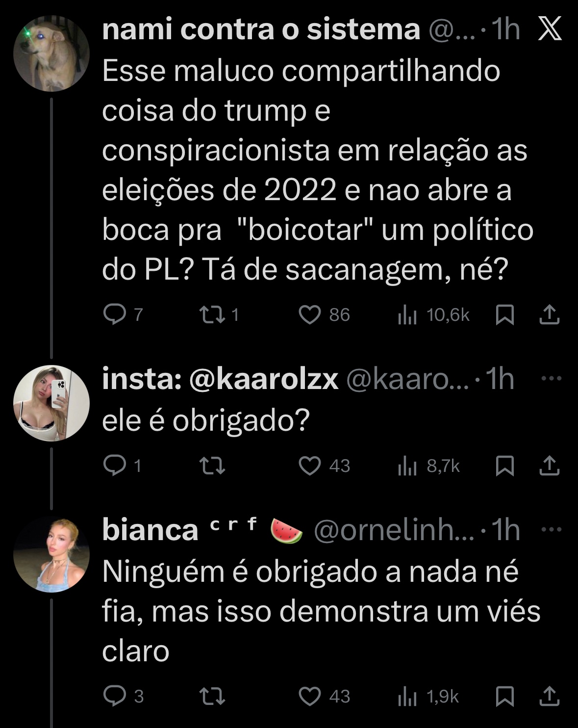Share kaarolzx's tweet via share icon
This screenshot has height=728, width=578.
[549, 466]
